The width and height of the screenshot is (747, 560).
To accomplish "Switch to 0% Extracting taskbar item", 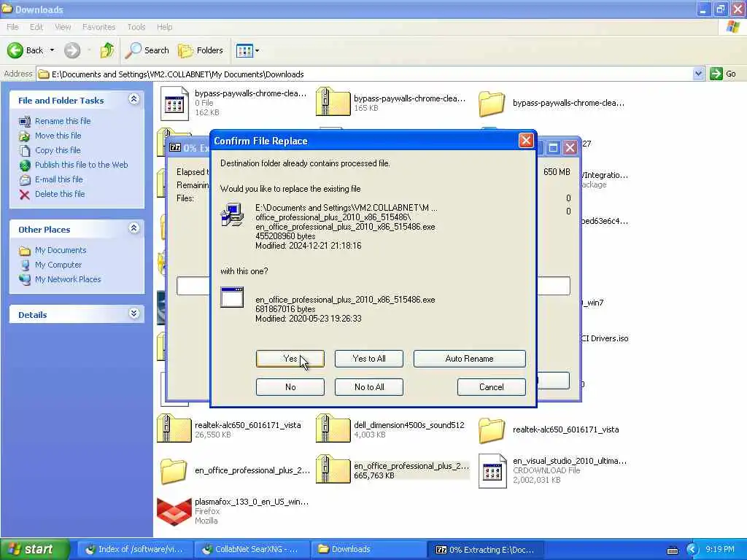I will [485, 549].
